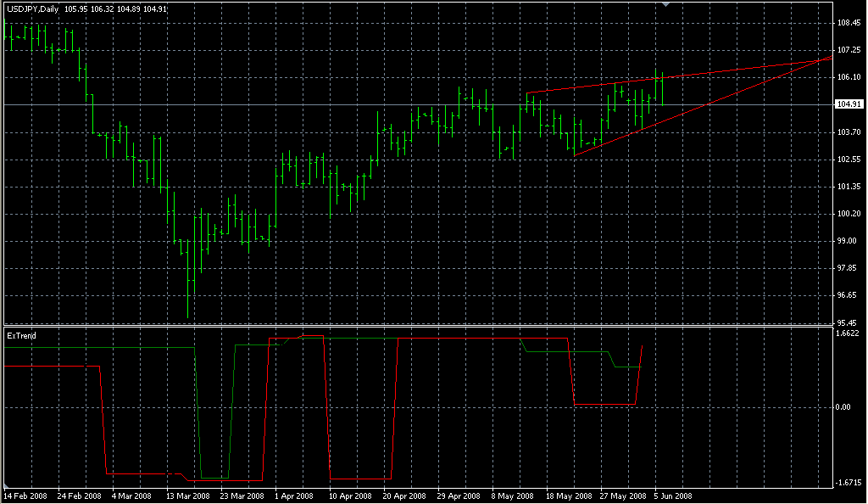Click the current price tag 104.91
Screen dimensions: 868x504
tap(849, 104)
